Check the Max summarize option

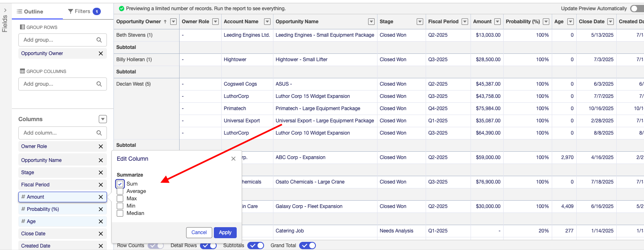coord(120,199)
